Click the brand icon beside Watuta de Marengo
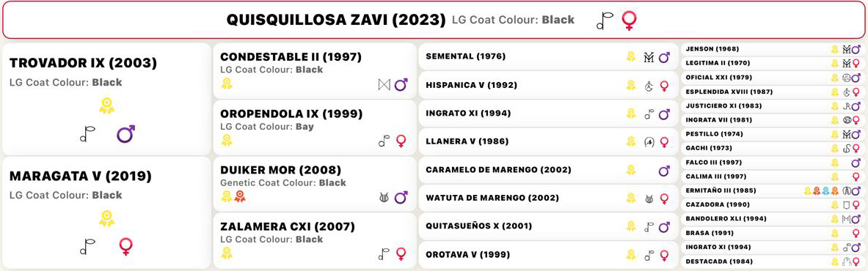This screenshot has width=868, height=271. (x=649, y=198)
